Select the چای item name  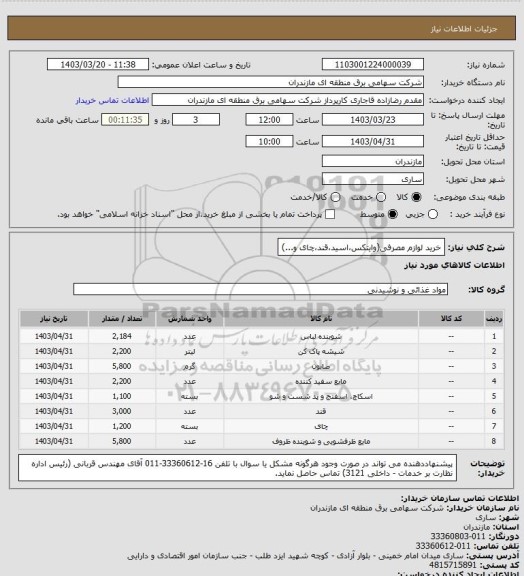tap(321, 426)
